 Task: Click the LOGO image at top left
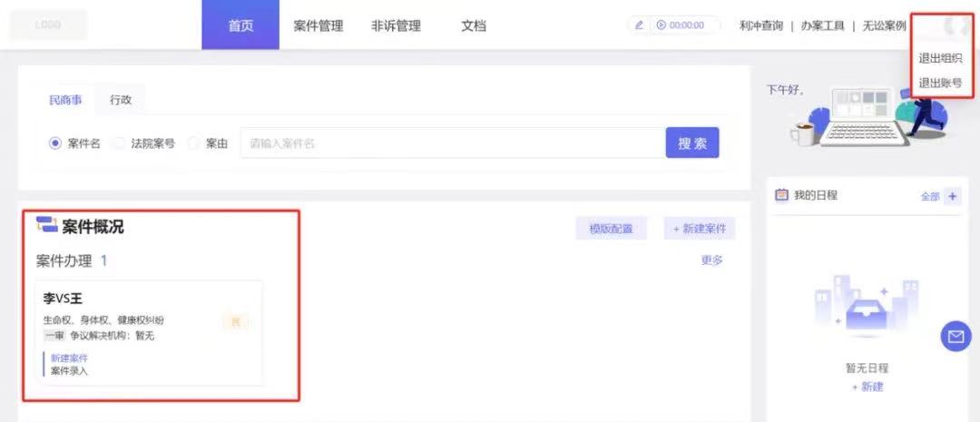[x=48, y=25]
